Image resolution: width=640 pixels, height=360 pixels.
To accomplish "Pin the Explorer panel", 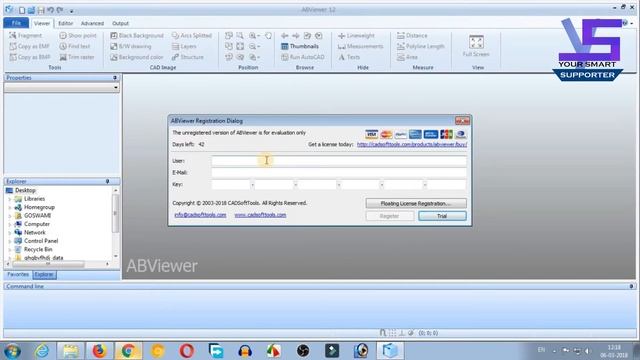I will 107,181.
